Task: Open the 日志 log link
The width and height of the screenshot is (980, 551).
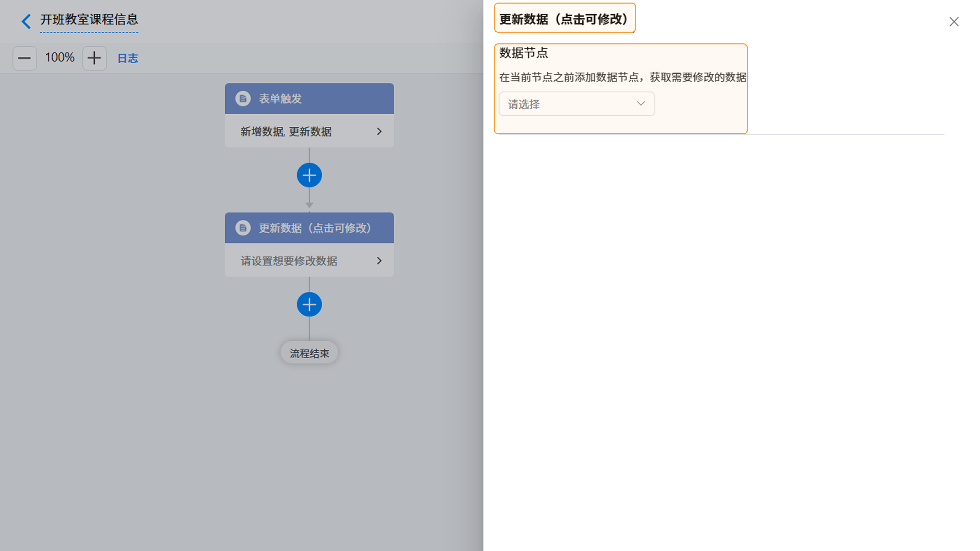Action: (128, 58)
